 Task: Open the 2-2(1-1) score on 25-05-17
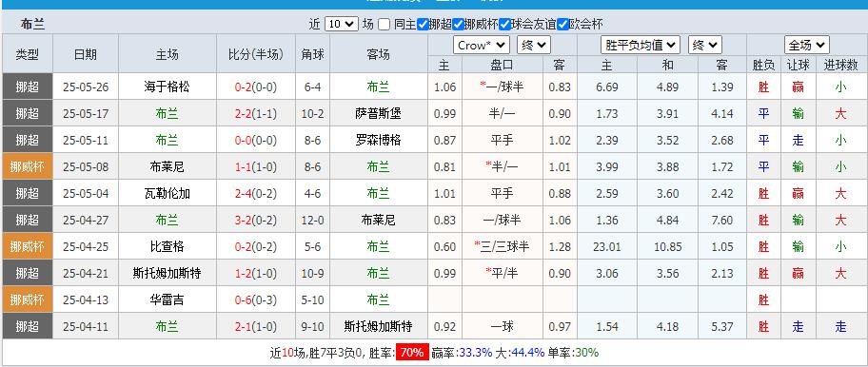pyautogui.click(x=256, y=113)
